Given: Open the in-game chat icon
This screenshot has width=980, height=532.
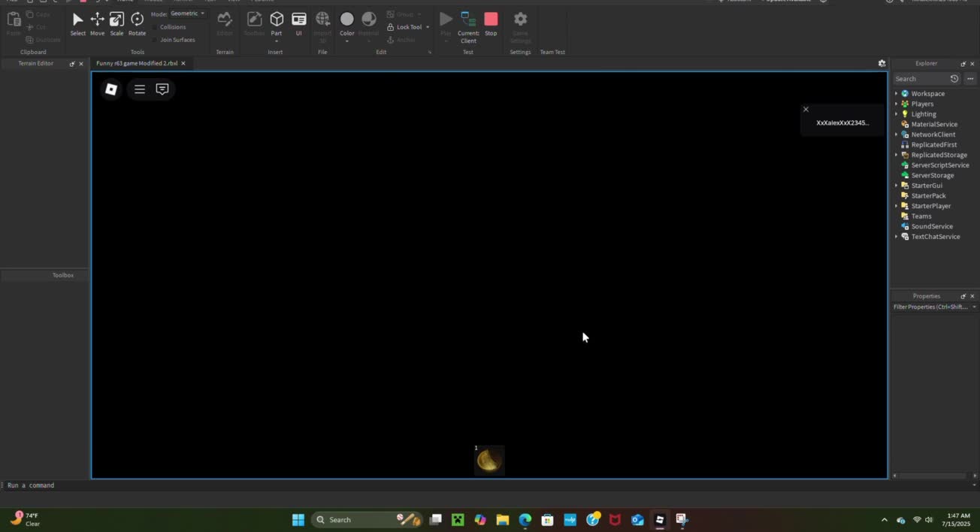Looking at the screenshot, I should coord(162,89).
